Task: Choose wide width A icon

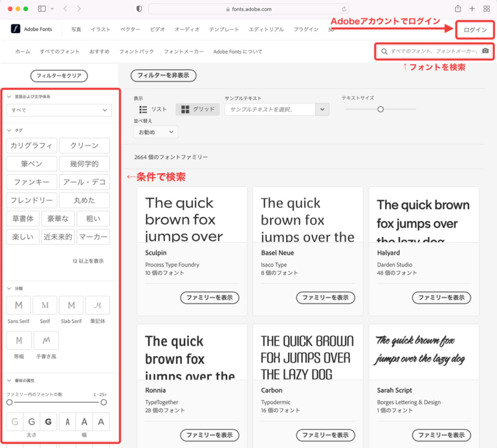Action: pos(101,421)
